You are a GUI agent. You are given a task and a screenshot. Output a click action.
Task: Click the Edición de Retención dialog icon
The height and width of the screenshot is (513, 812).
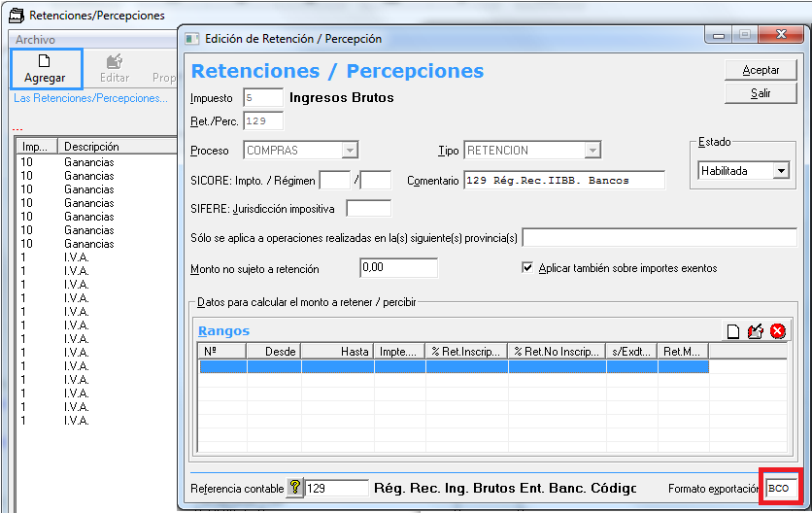pyautogui.click(x=190, y=38)
